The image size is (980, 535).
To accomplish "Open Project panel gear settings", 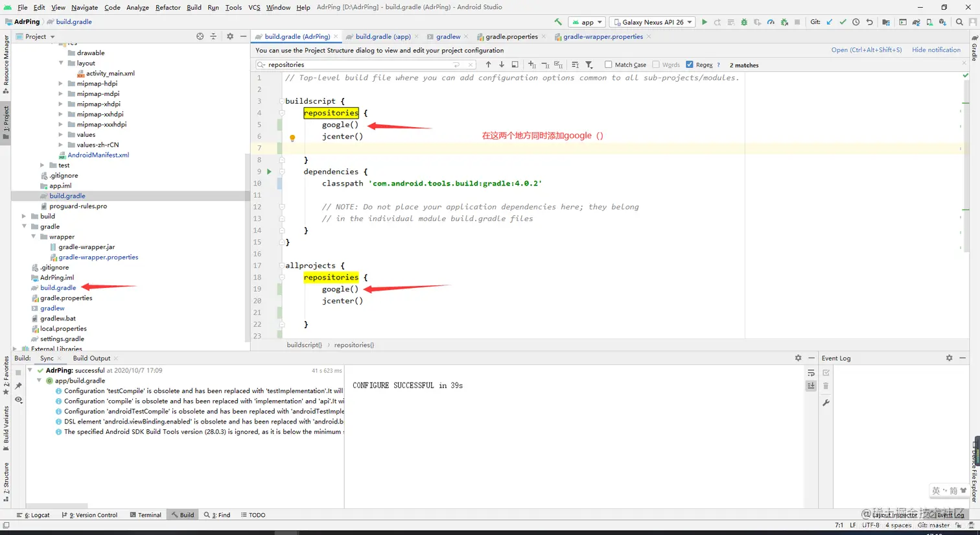I will [229, 36].
